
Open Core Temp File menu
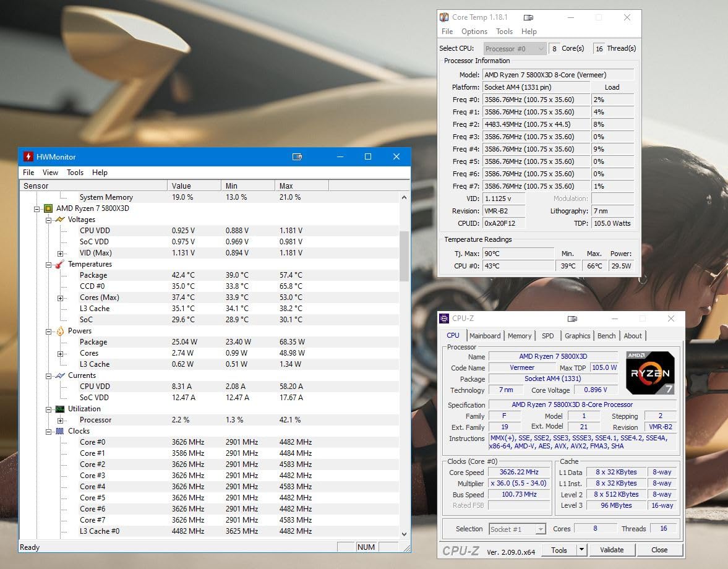(x=447, y=31)
